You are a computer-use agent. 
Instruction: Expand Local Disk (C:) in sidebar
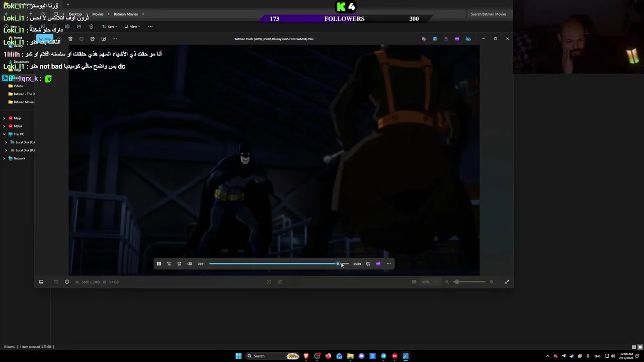pyautogui.click(x=6, y=142)
